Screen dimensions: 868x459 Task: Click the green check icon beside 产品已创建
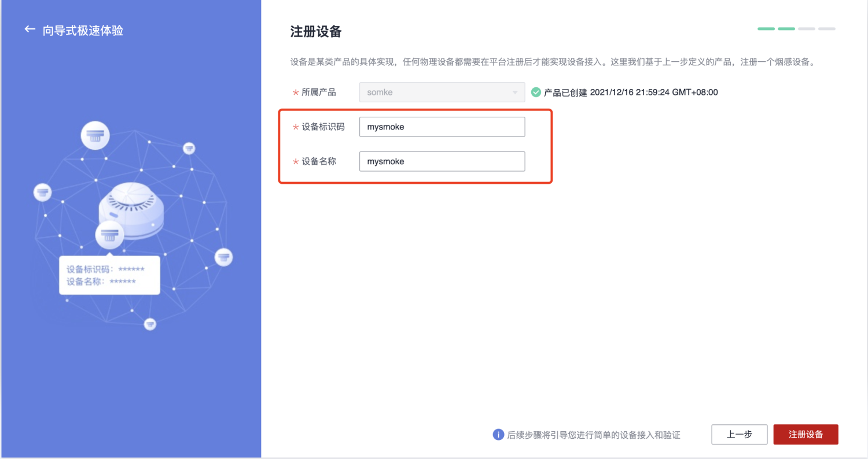point(536,92)
